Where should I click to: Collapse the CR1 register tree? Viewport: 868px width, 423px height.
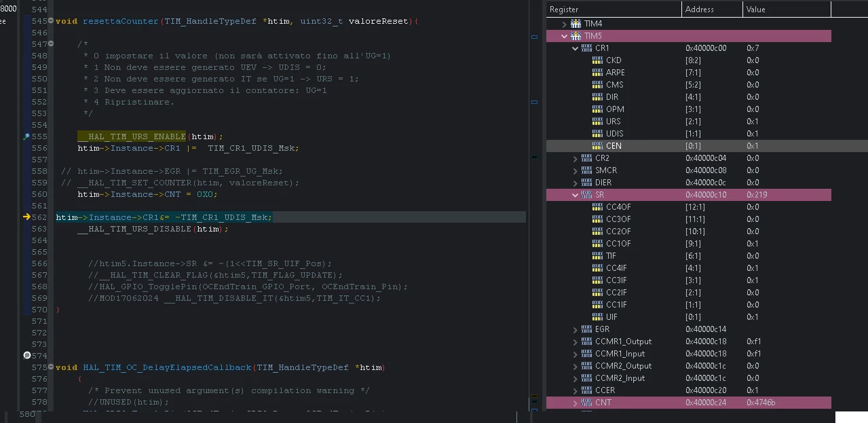[575, 48]
